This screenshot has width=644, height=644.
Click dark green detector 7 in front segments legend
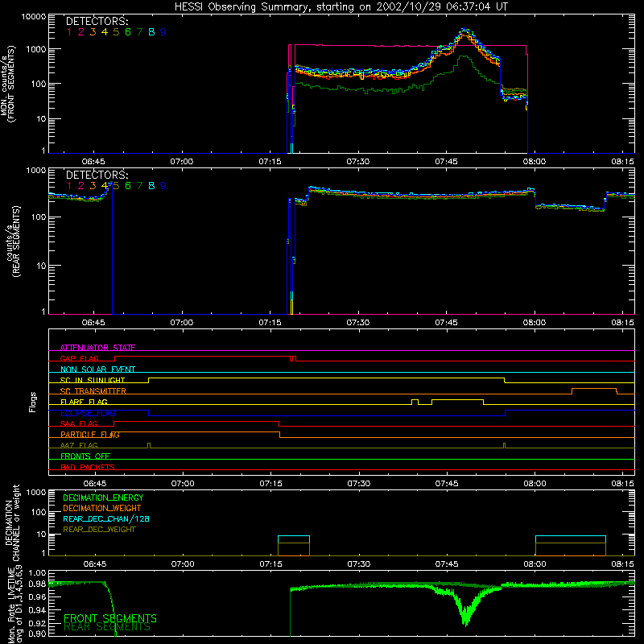pos(139,32)
